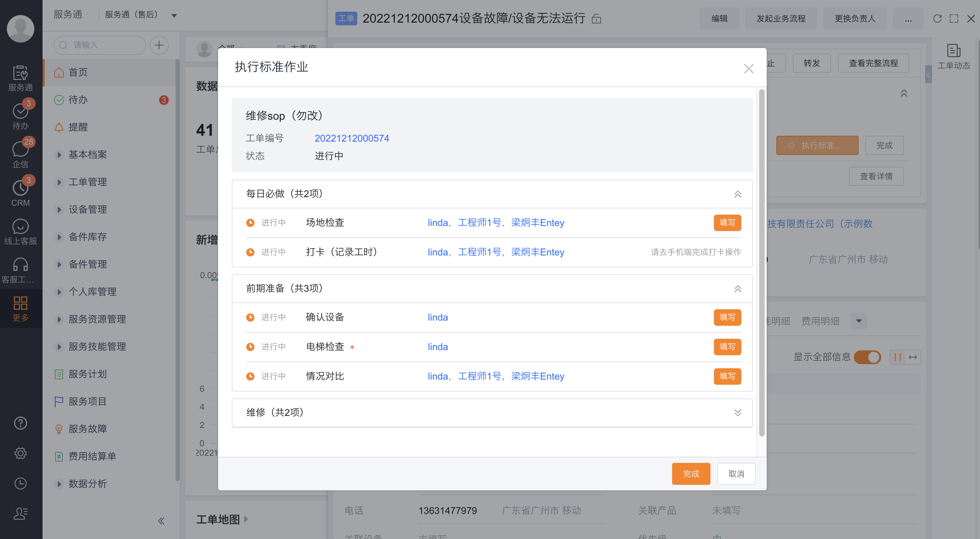Click plus add button beside search
Viewport: 980px width, 539px height.
159,45
